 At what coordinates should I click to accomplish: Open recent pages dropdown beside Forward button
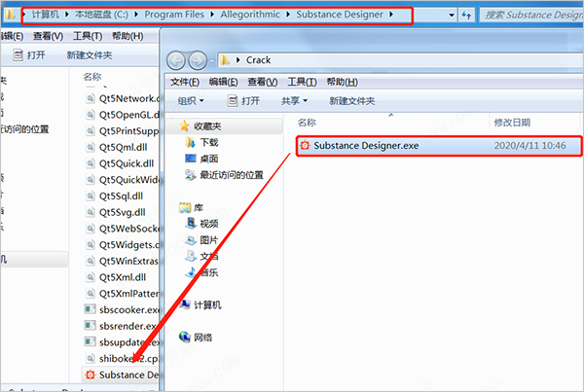(x=211, y=60)
